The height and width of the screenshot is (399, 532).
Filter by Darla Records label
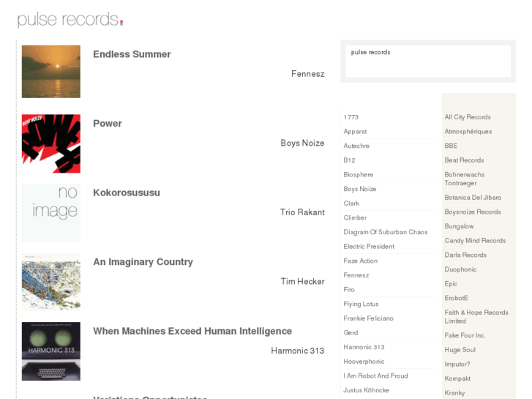[465, 255]
